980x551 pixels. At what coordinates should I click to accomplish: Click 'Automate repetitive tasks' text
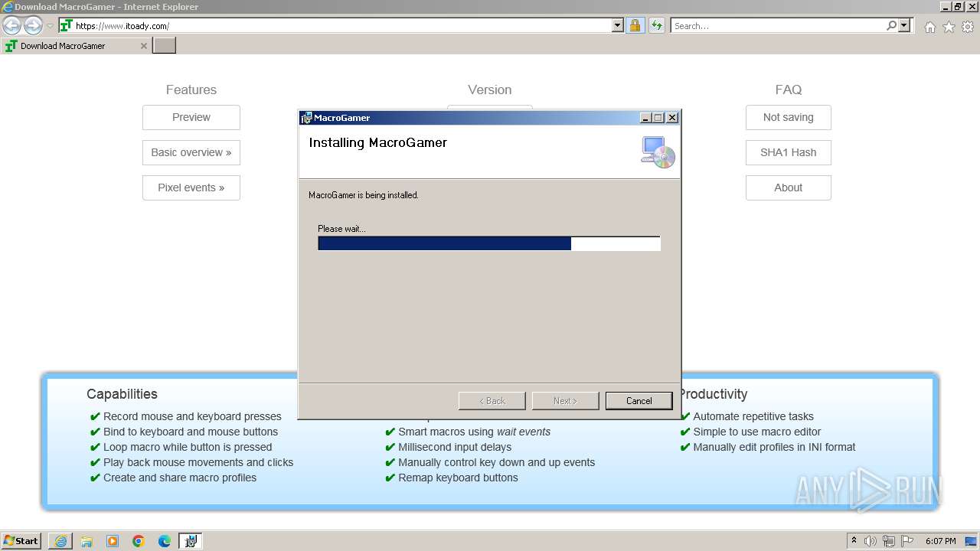coord(753,416)
